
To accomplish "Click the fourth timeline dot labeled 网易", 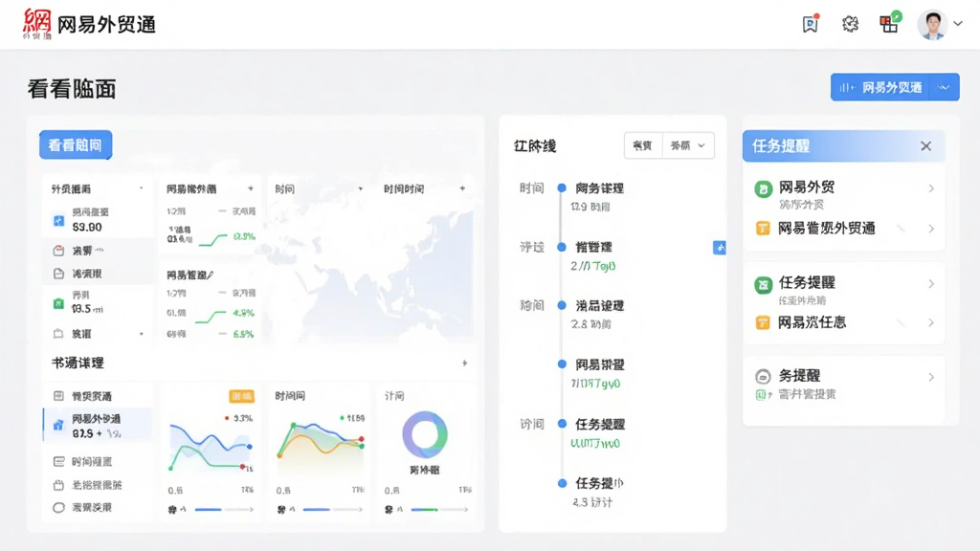I will pos(562,364).
